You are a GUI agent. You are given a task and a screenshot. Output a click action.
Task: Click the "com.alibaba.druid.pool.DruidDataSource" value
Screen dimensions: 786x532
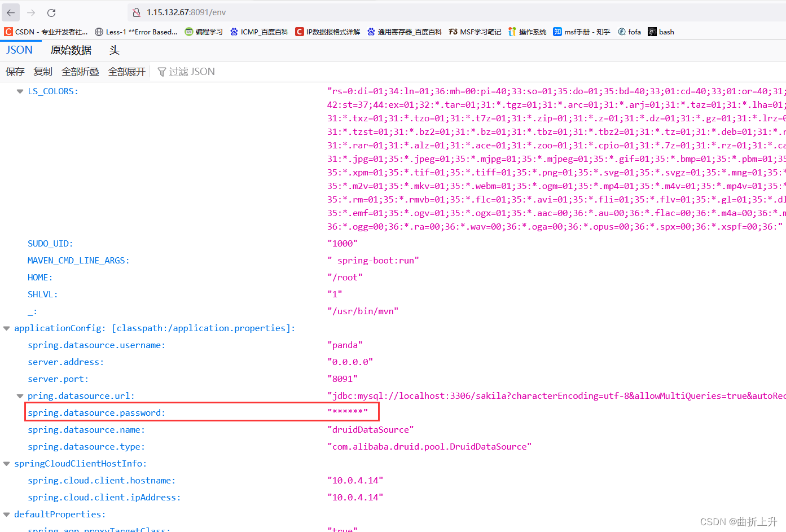point(429,447)
